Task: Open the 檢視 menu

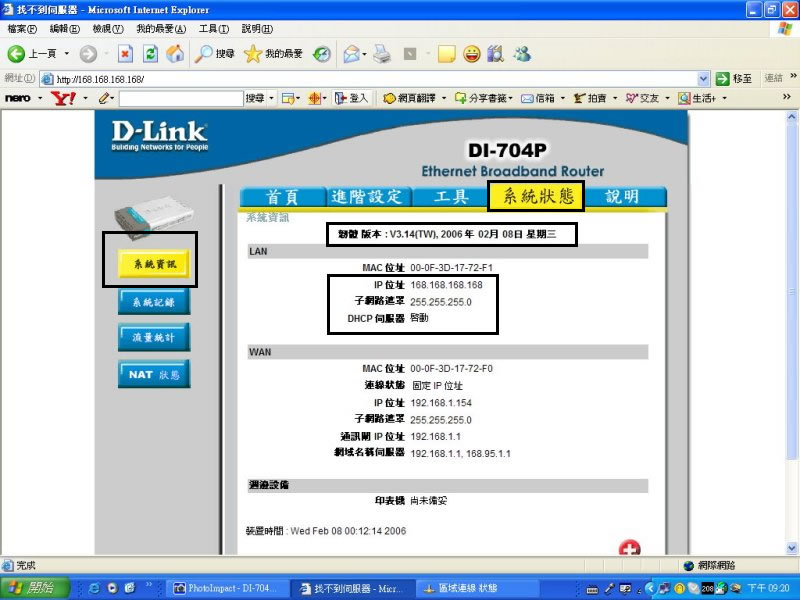Action: point(108,29)
